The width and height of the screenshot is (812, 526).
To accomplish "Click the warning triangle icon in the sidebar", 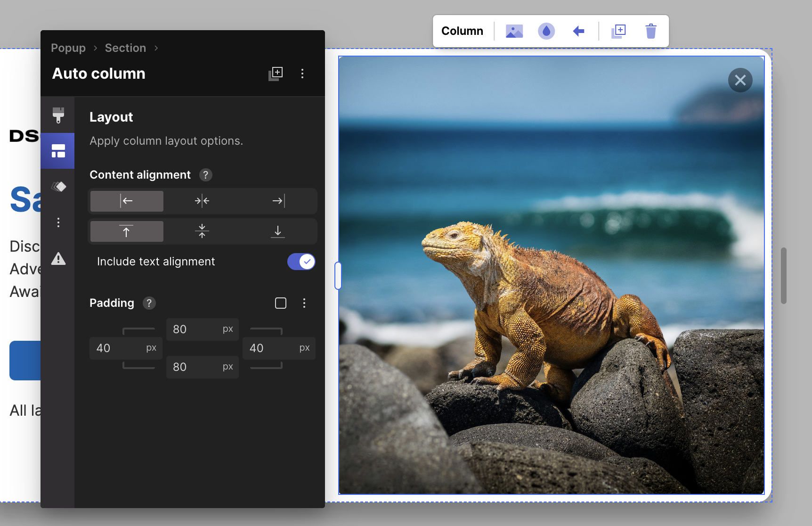I will tap(57, 259).
